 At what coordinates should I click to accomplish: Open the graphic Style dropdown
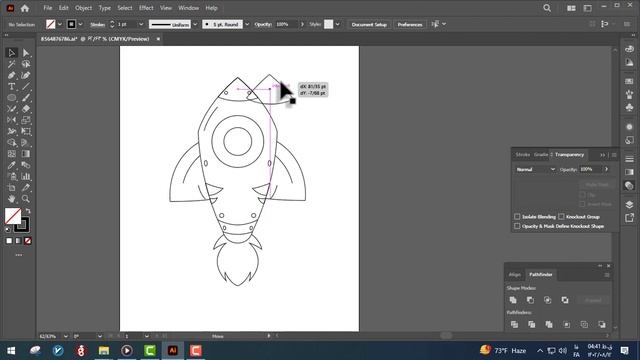tap(338, 24)
